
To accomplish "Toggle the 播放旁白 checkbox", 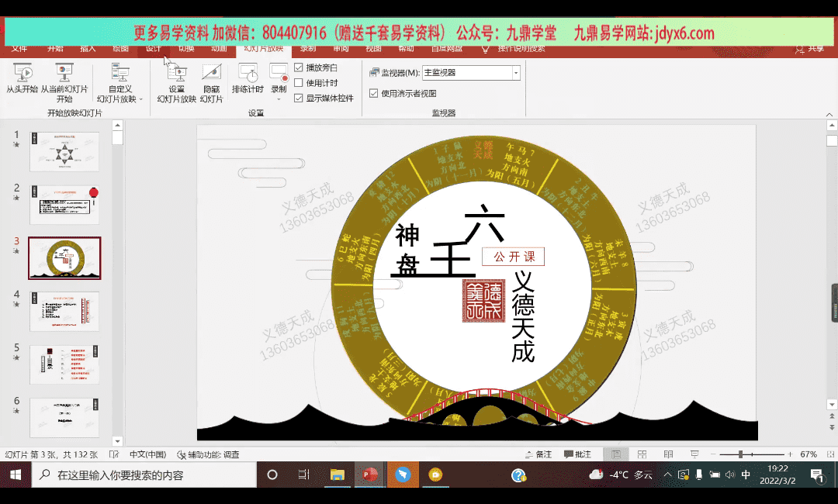I will coord(299,68).
